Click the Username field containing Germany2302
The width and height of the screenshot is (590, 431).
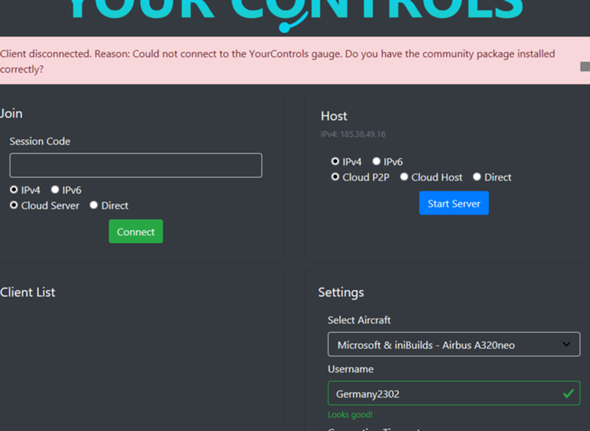click(x=454, y=393)
